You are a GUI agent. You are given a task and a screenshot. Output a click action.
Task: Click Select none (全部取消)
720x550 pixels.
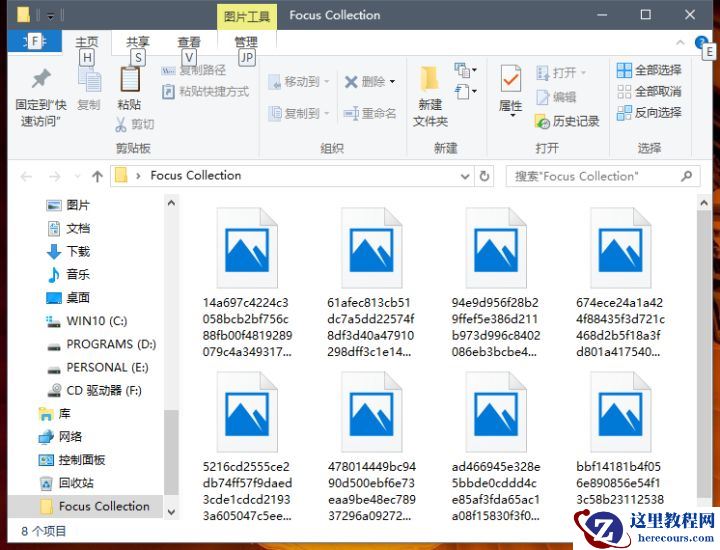pyautogui.click(x=649, y=91)
